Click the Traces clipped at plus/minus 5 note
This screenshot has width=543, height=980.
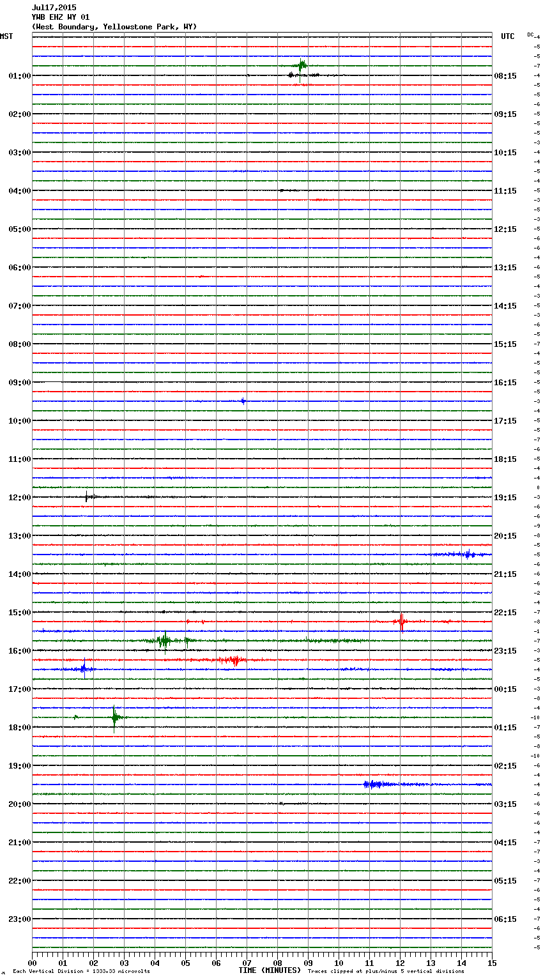click(x=386, y=971)
